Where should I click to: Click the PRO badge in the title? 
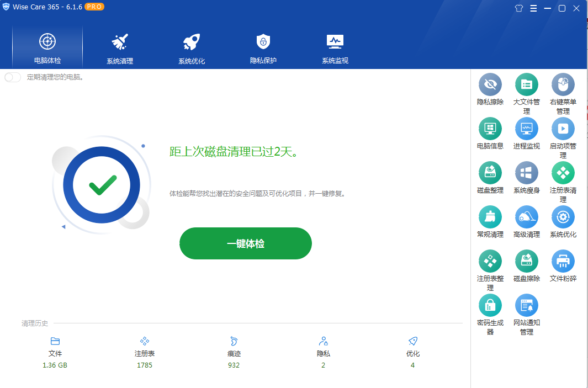[x=94, y=7]
